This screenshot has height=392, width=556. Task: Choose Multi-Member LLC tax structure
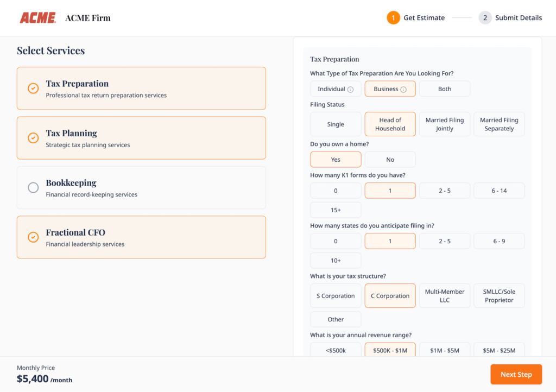pos(445,295)
